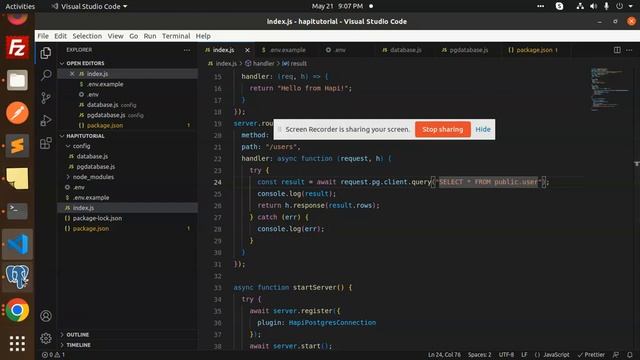Open the View menu
The image size is (640, 360).
point(116,36)
